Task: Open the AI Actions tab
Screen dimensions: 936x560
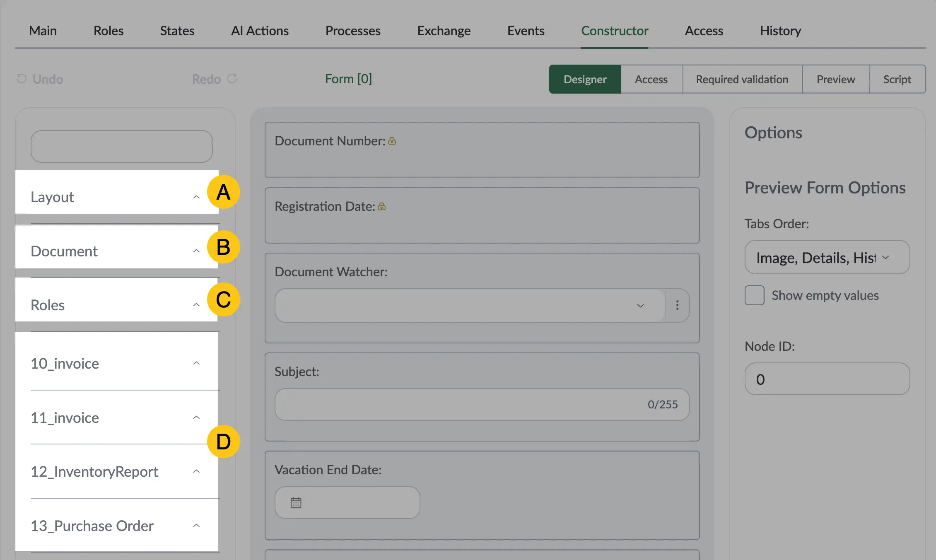Action: pos(260,31)
